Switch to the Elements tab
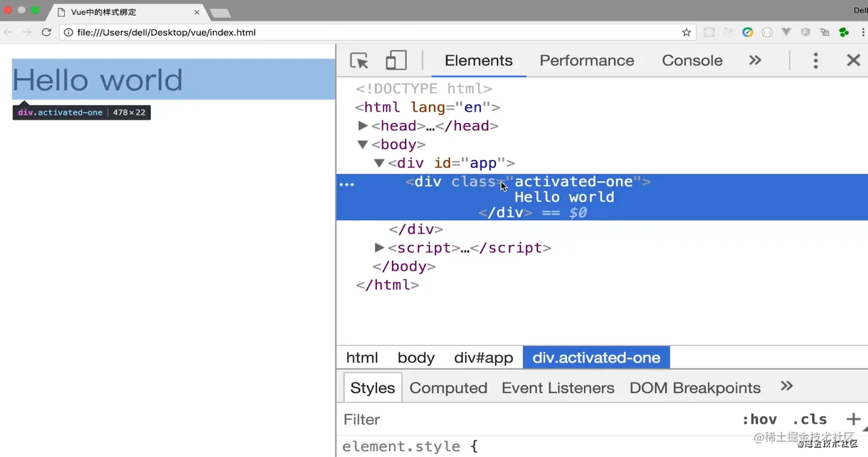The image size is (868, 457). point(479,60)
